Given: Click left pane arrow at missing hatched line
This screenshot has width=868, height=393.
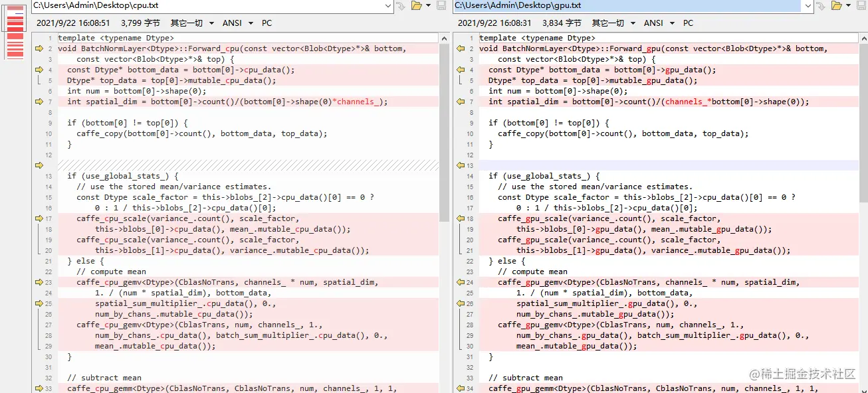Looking at the screenshot, I should point(38,165).
